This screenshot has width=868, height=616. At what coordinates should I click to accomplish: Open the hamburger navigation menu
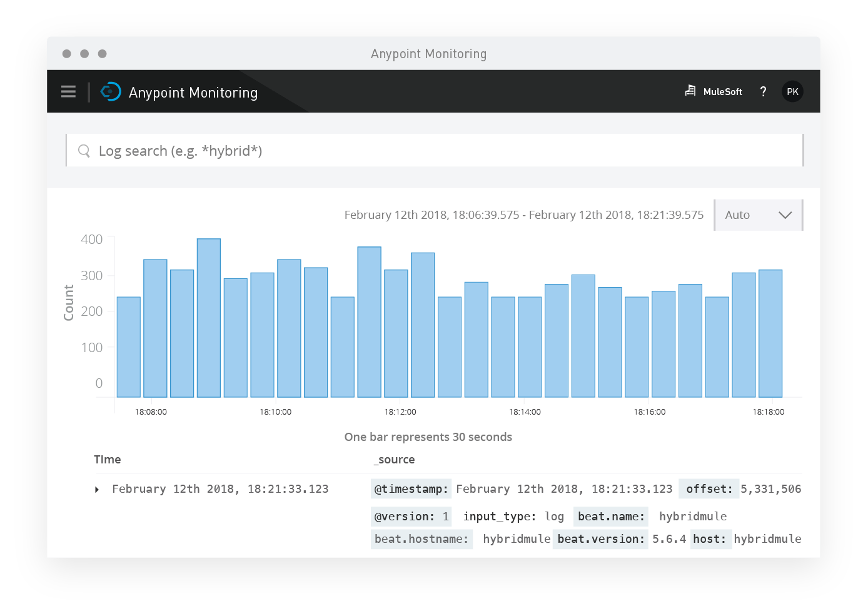tap(69, 92)
